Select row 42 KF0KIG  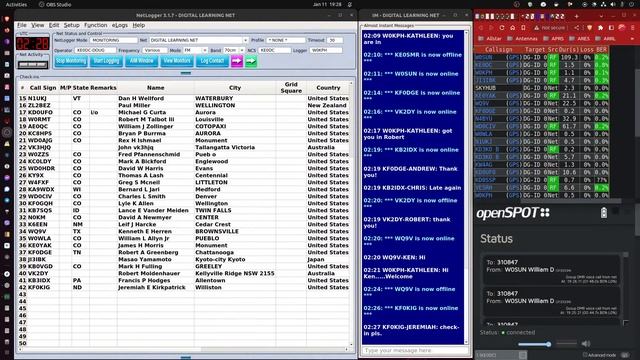[184, 287]
